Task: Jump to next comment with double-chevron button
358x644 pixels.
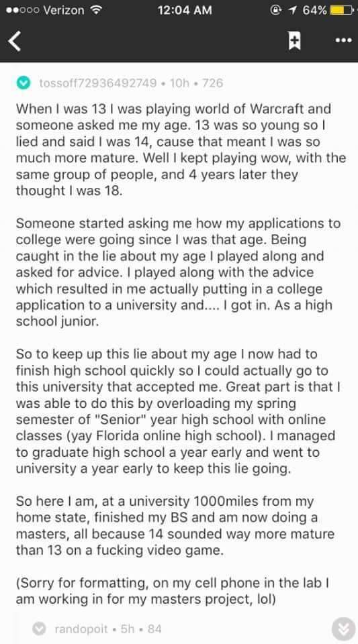Action: [344, 629]
